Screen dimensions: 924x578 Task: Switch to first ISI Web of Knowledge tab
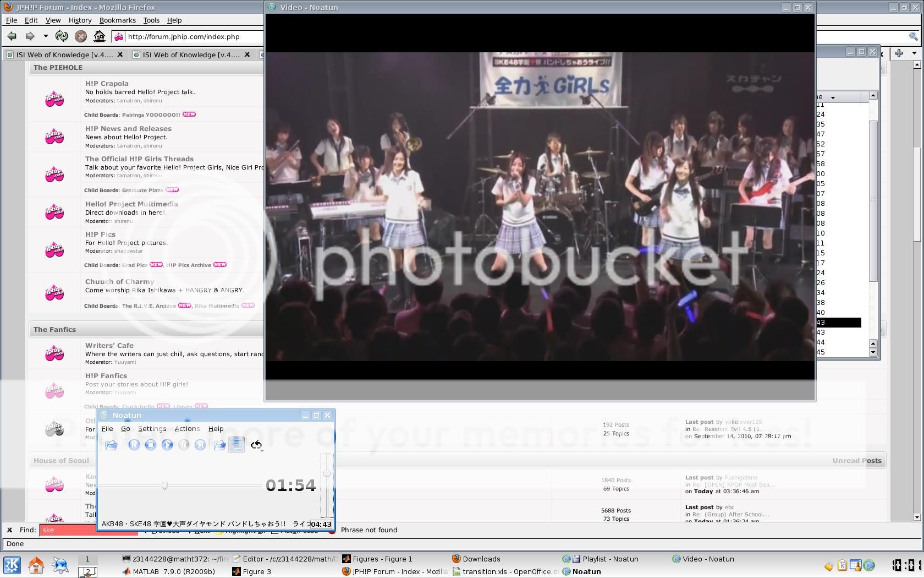64,54
